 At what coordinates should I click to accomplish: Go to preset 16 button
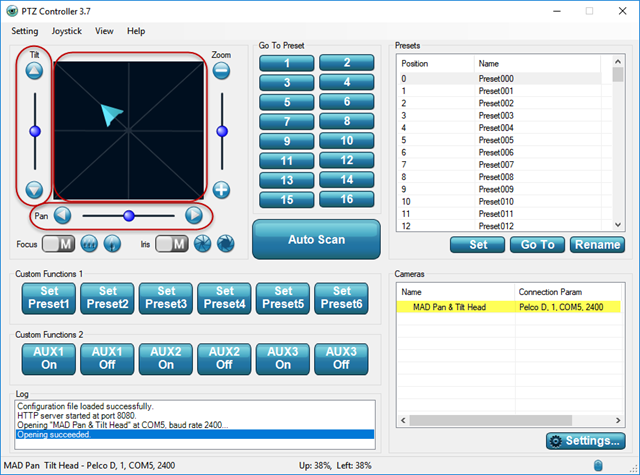(347, 200)
